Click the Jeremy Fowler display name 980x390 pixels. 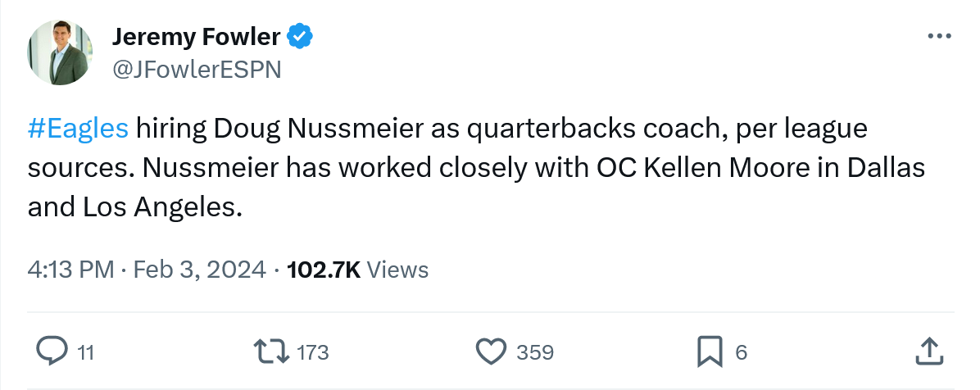[196, 37]
